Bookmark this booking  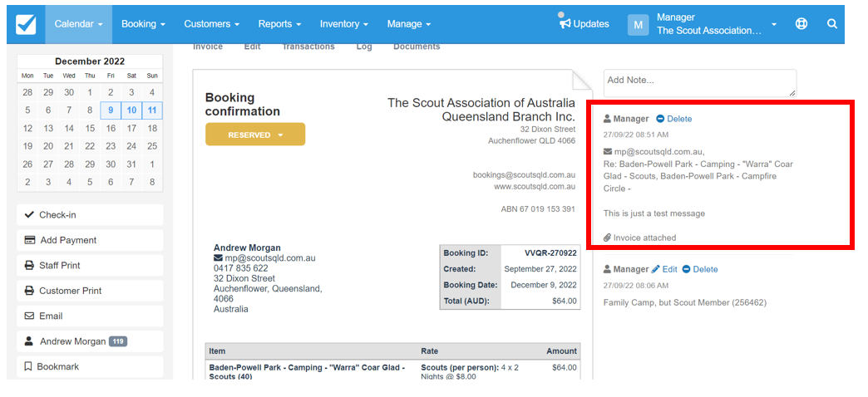coord(90,366)
